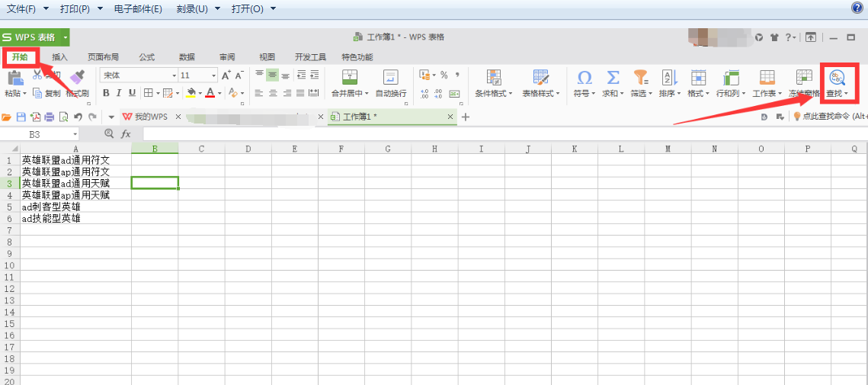This screenshot has width=868, height=385.
Task: Decrease font size with the A- icon
Action: click(239, 75)
